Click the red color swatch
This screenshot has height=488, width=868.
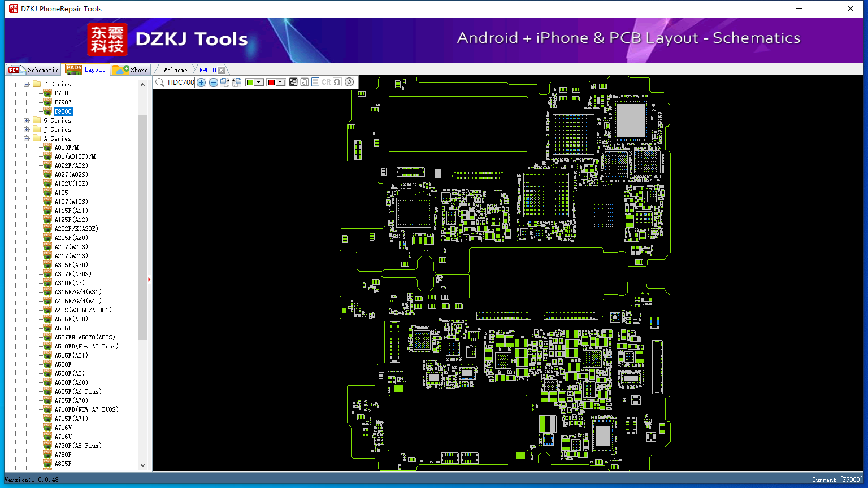point(271,82)
